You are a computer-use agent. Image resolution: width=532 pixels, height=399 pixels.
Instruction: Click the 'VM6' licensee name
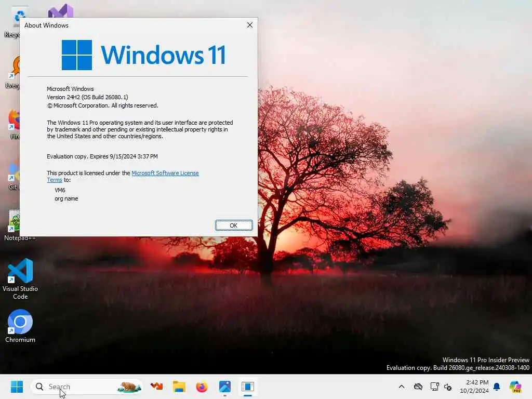click(60, 190)
